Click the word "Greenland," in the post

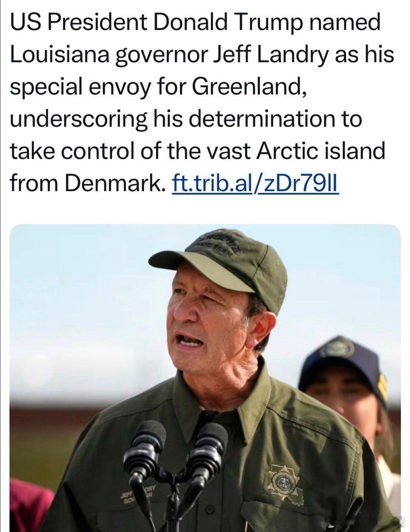249,87
